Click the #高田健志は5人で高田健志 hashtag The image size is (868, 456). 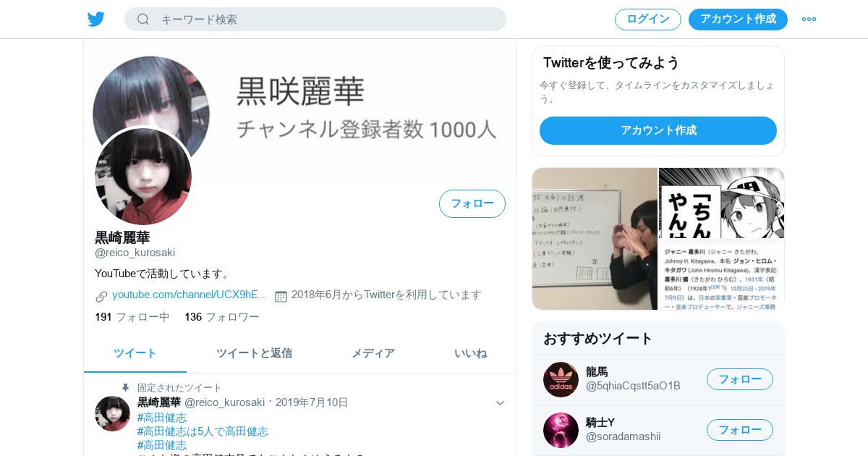[x=203, y=431]
